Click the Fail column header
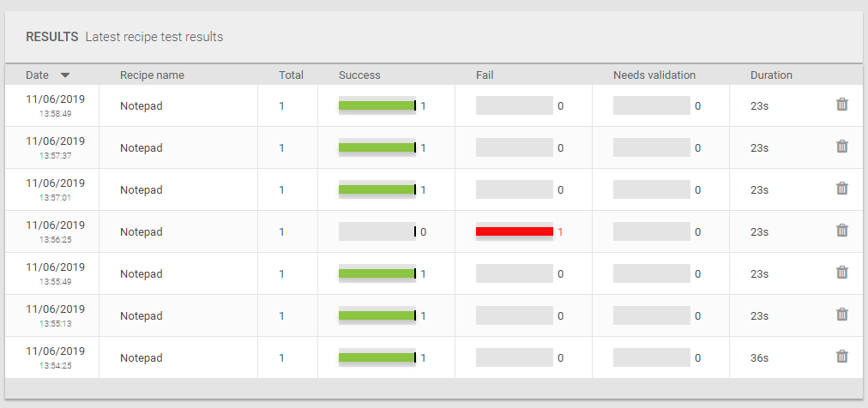Screen dimensions: 868x408 coord(485,75)
